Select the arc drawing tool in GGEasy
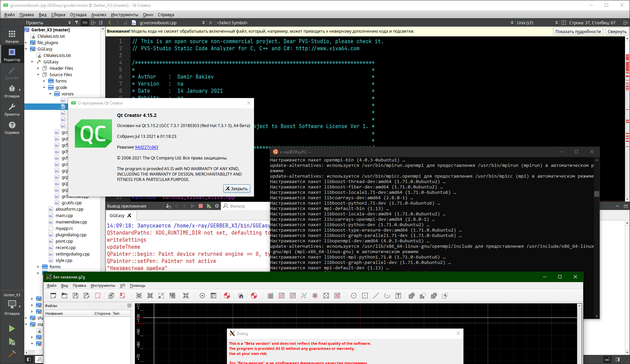The height and width of the screenshot is (364, 630). [387, 296]
